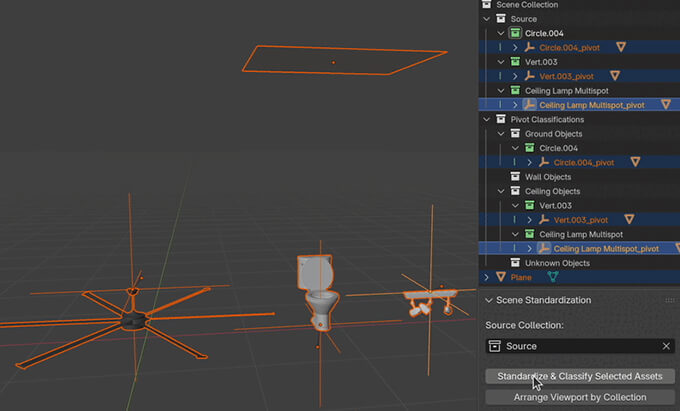Viewport: 680px width, 411px height.
Task: Select Wall Objects collection in outliner
Action: coord(548,177)
